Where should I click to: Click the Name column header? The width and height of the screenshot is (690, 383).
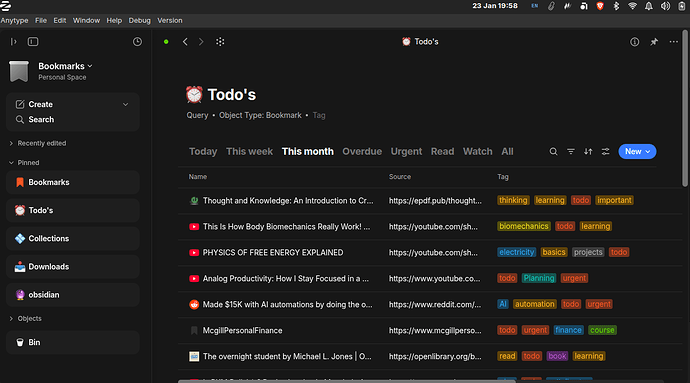pyautogui.click(x=198, y=177)
